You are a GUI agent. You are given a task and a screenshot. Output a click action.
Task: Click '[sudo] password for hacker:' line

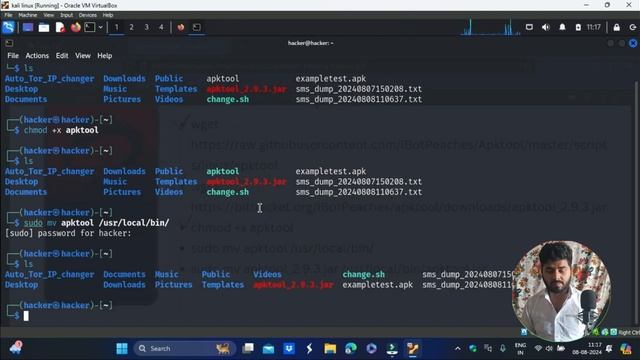(68, 233)
